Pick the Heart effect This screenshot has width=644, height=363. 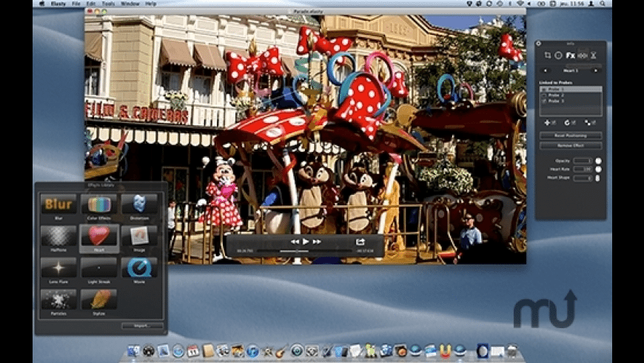click(98, 236)
